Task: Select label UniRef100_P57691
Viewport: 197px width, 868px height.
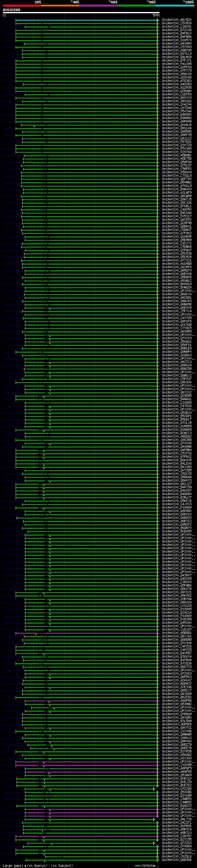Action: pyautogui.click(x=177, y=142)
